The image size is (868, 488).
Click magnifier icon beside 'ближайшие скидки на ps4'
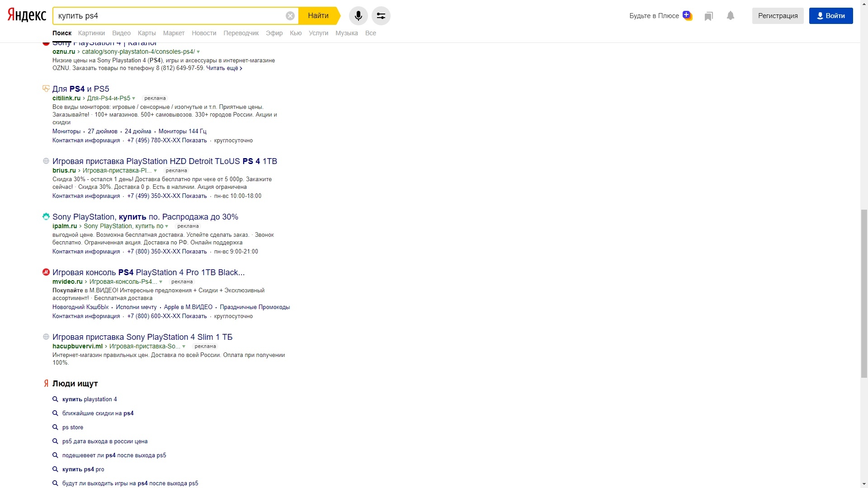tap(55, 413)
